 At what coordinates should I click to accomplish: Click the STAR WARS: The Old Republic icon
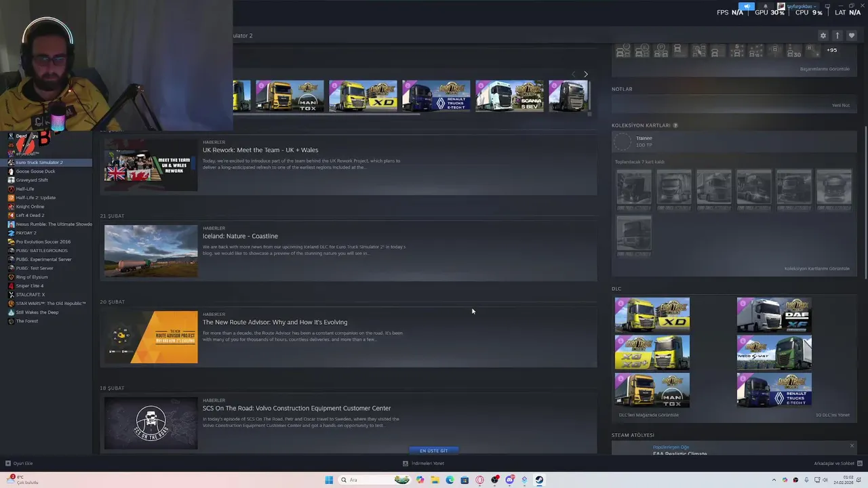click(11, 304)
